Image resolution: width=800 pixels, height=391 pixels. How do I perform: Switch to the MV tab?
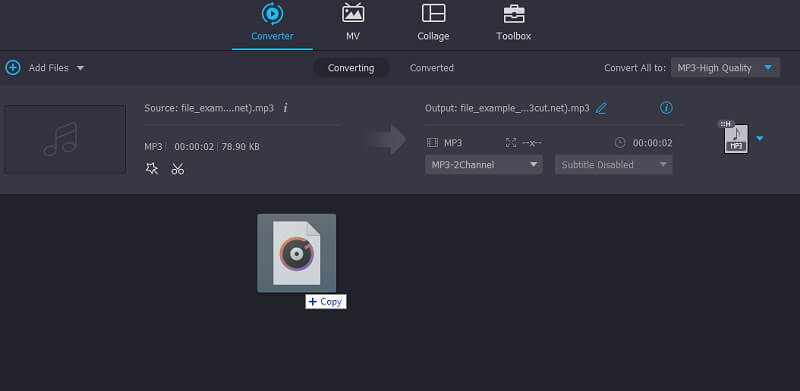point(353,23)
